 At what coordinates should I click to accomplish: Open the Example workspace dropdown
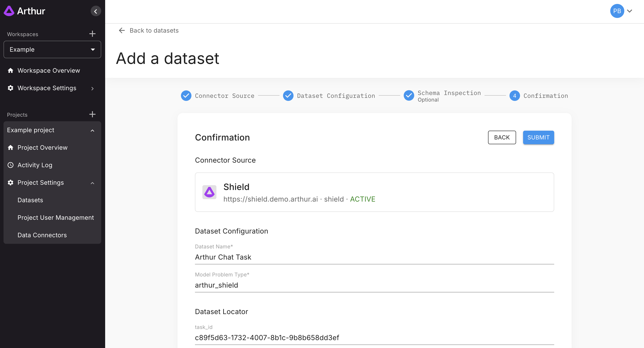(x=52, y=49)
